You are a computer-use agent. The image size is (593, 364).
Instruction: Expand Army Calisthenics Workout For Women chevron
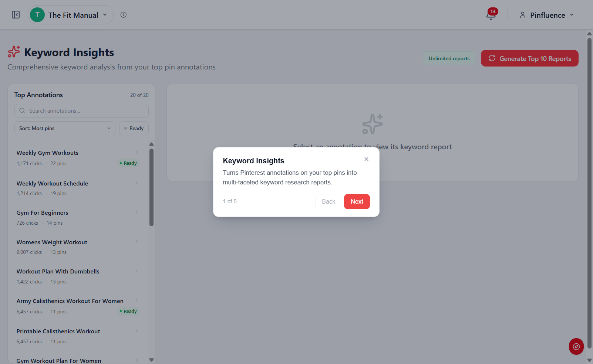(x=137, y=300)
